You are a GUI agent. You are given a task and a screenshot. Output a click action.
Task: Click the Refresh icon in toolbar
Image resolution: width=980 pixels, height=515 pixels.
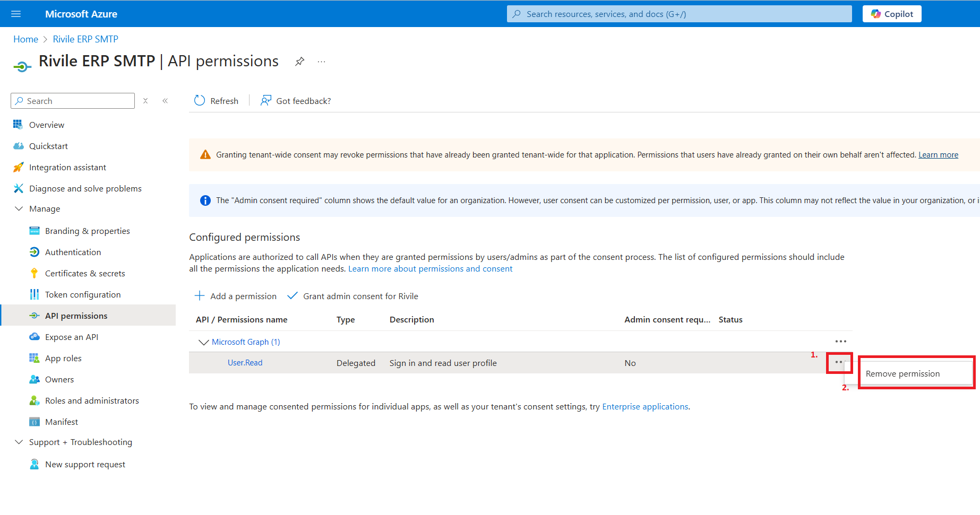click(200, 101)
